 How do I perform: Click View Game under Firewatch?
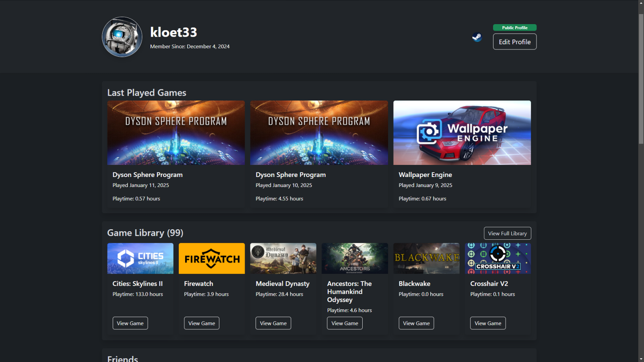click(201, 323)
